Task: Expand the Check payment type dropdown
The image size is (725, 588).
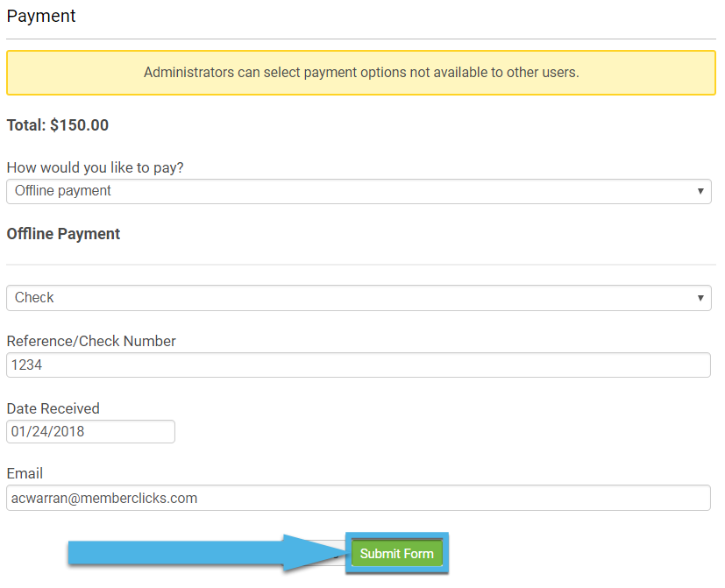Action: pyautogui.click(x=359, y=298)
